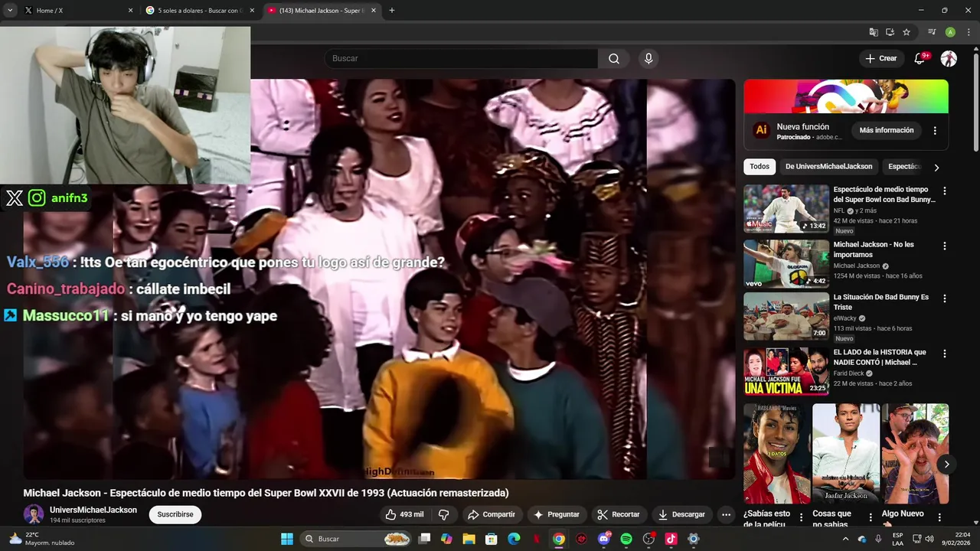
Task: Open 'Michael Jackson - No les importamos' thumbnail
Action: 786,263
